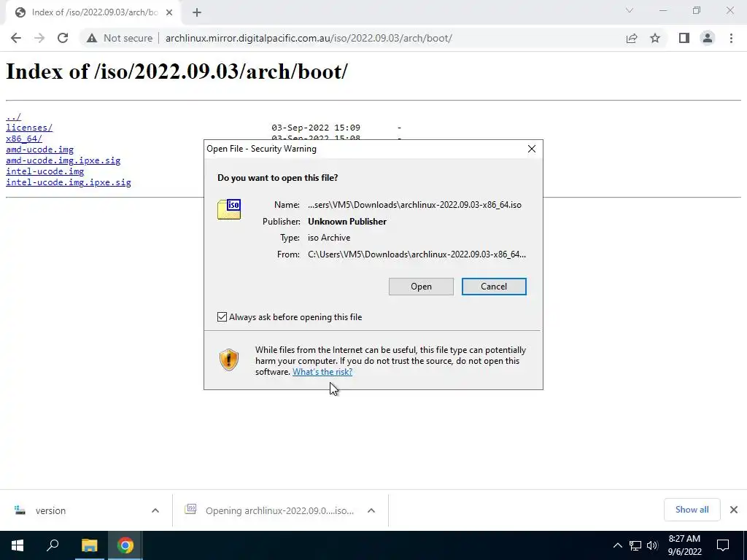747x560 pixels.
Task: Open the volume tray icon
Action: click(651, 545)
